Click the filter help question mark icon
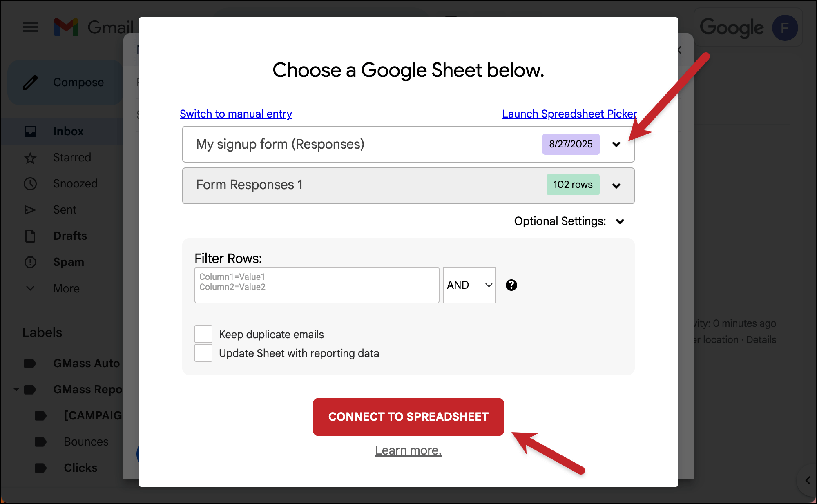The height and width of the screenshot is (504, 817). click(511, 285)
